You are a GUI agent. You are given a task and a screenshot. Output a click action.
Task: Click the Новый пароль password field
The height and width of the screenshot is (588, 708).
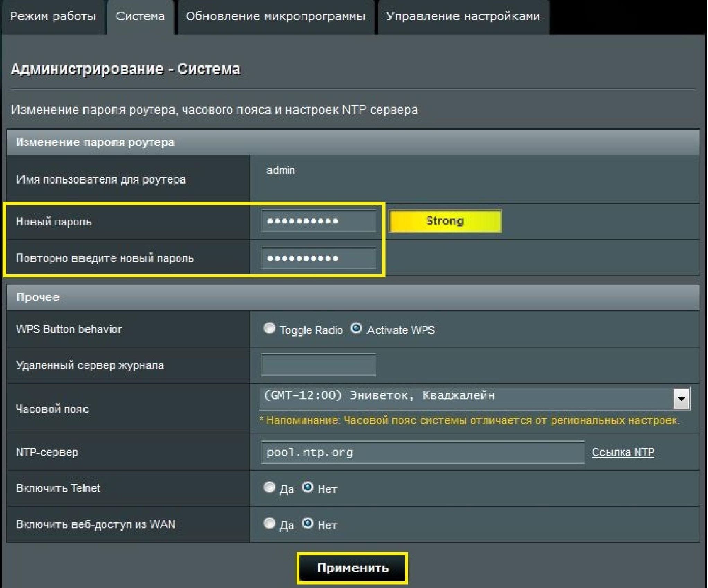click(x=318, y=221)
